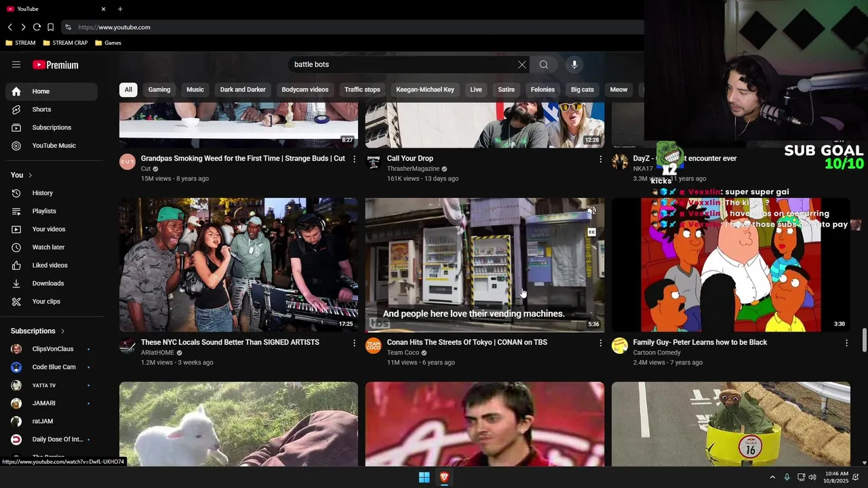Go to Home in the sidebar
This screenshot has height=488, width=868.
click(52, 91)
